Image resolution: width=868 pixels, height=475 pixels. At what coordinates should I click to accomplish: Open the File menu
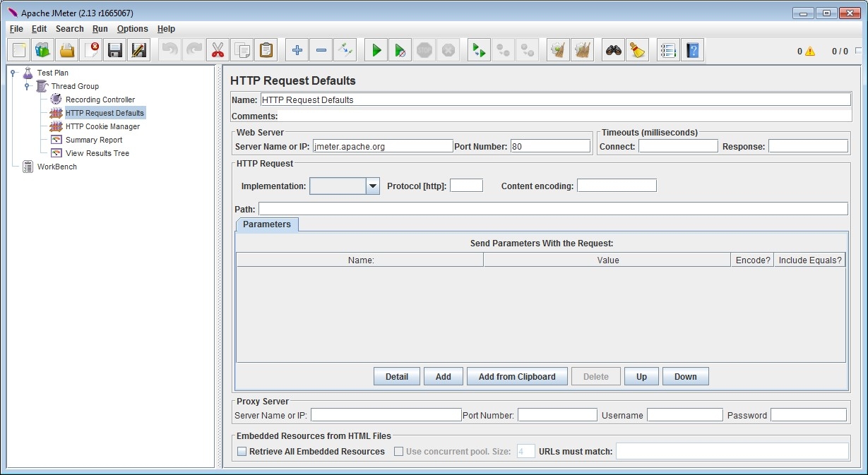pos(16,29)
